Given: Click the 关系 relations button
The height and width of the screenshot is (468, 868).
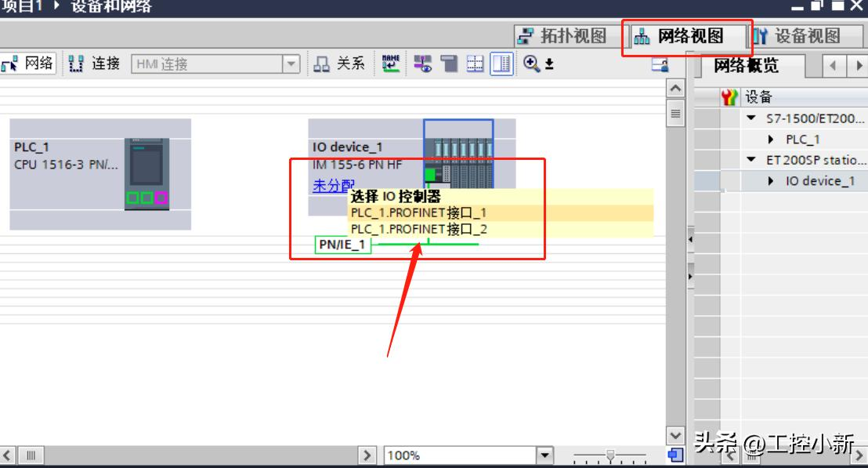Looking at the screenshot, I should point(340,63).
